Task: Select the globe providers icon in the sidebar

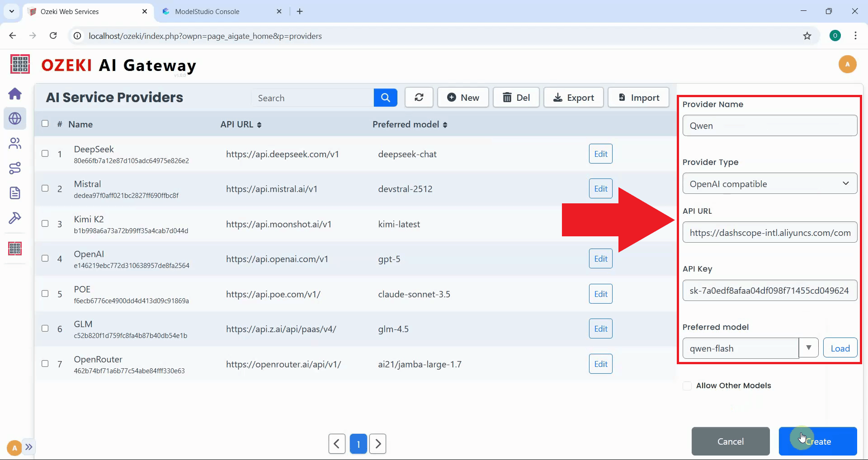Action: click(15, 119)
